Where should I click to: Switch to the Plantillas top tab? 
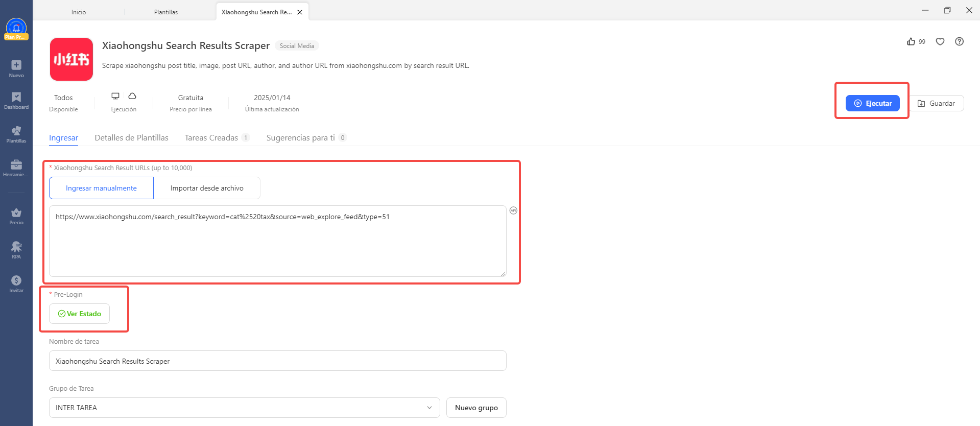click(166, 12)
